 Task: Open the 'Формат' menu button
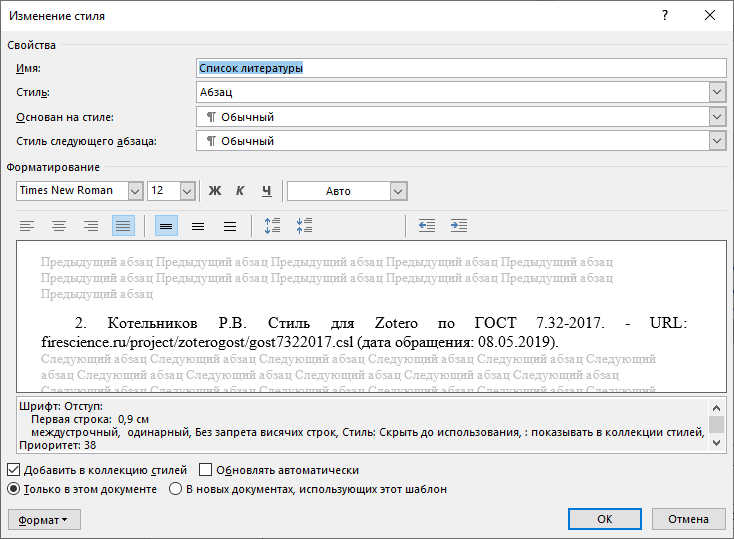click(x=44, y=520)
